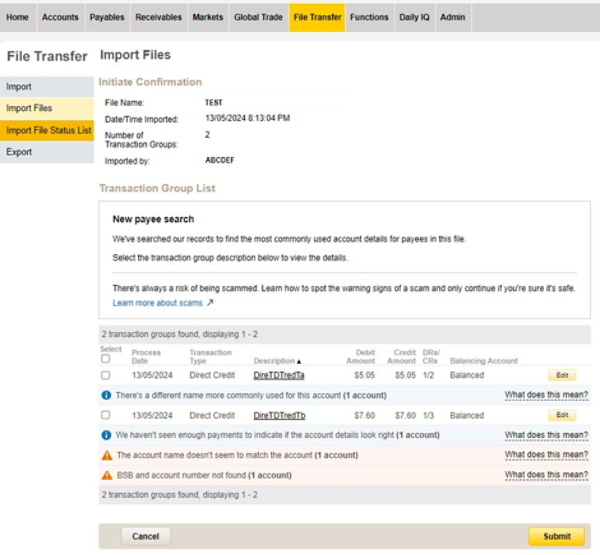Click the warning icon for BSB not found

[106, 475]
